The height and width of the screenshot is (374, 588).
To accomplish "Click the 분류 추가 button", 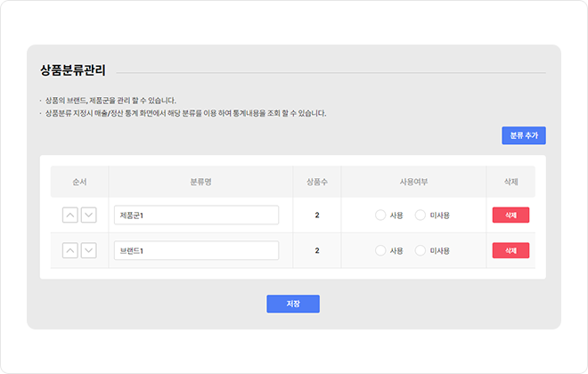I will pos(524,135).
